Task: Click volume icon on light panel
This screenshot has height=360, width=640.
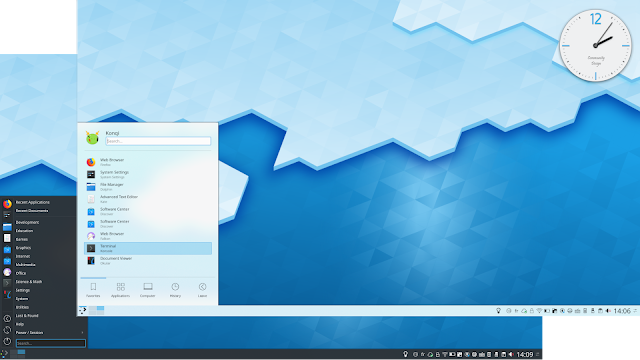Action: [x=608, y=311]
